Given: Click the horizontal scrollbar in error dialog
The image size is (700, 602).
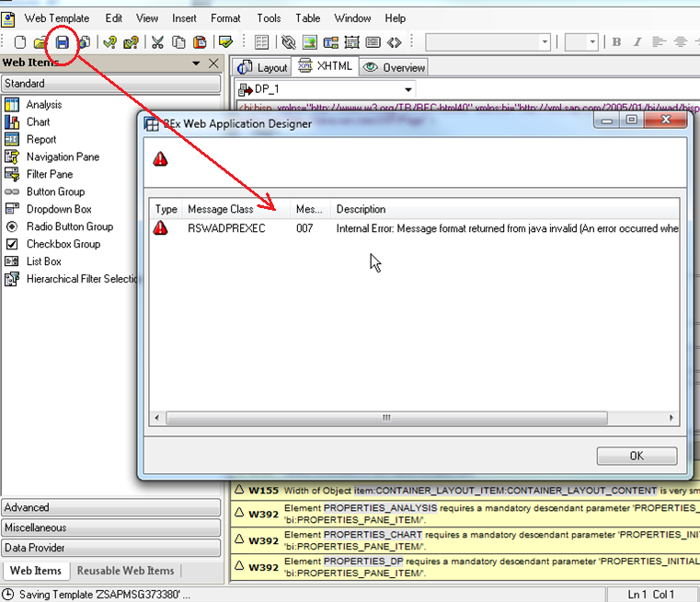Looking at the screenshot, I should 386,418.
